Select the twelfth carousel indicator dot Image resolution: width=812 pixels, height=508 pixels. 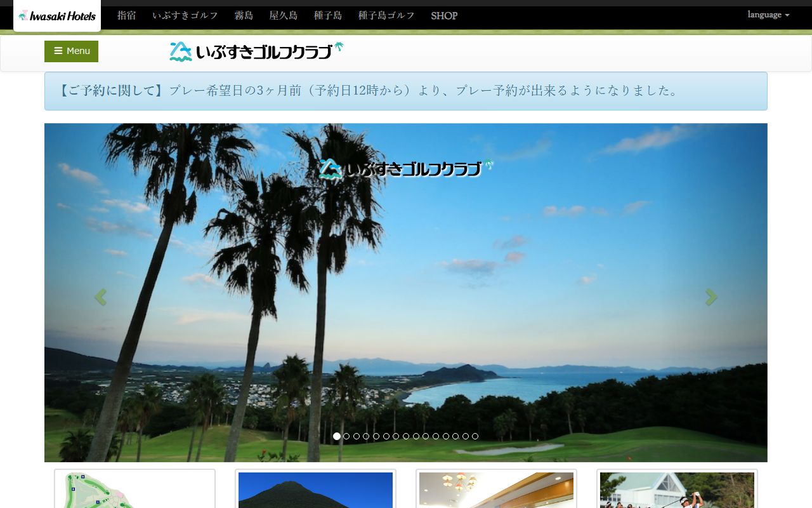[445, 436]
